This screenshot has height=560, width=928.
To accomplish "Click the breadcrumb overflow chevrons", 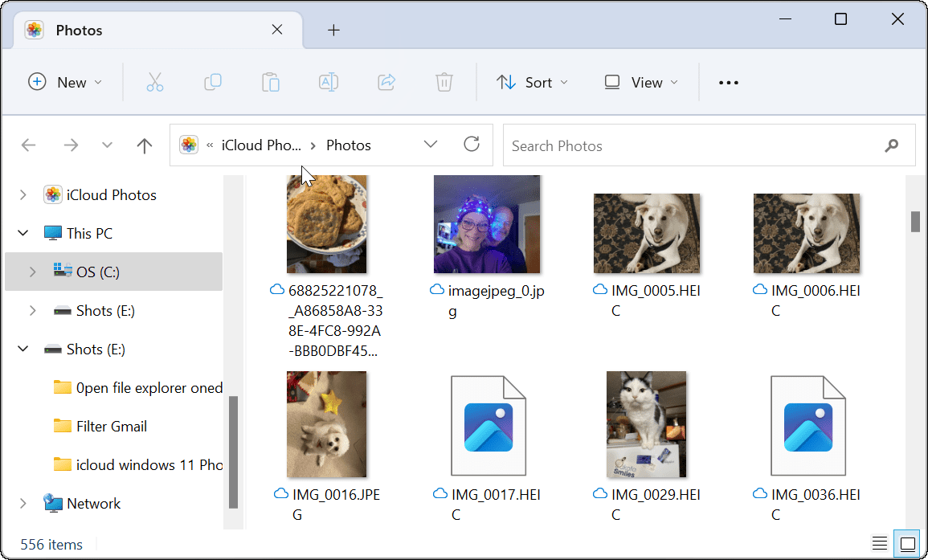I will click(x=210, y=145).
